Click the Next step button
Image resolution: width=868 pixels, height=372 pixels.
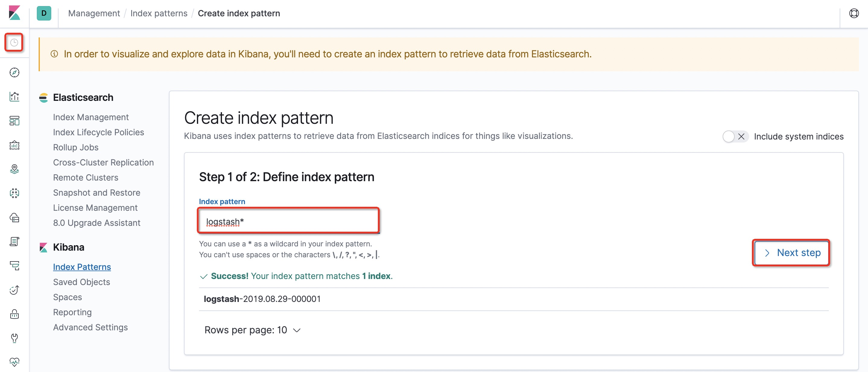pos(791,253)
